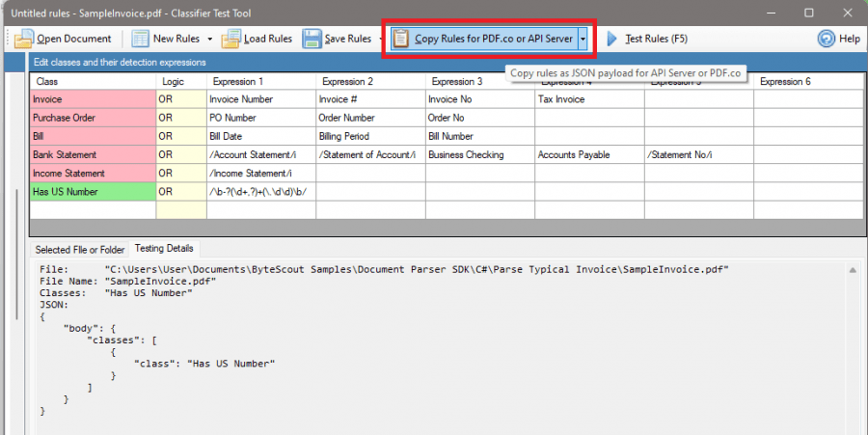Click the empty yellow Logic cell in last row
This screenshot has height=435, width=868.
pyautogui.click(x=180, y=210)
